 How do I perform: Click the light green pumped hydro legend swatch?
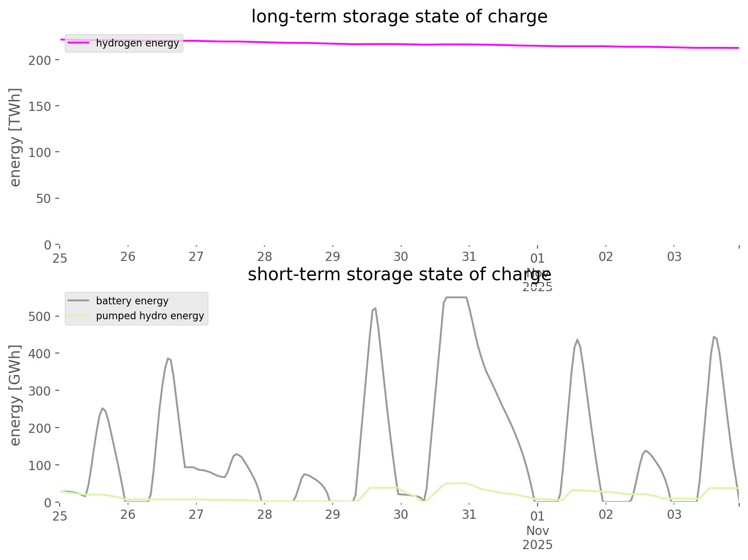[78, 316]
